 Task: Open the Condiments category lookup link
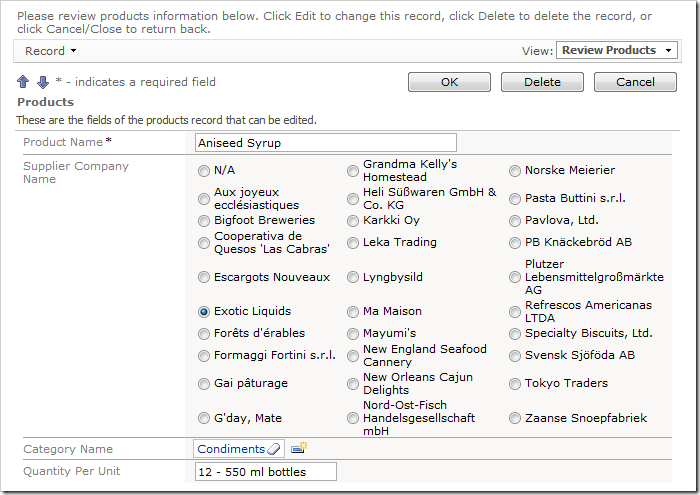tap(230, 450)
